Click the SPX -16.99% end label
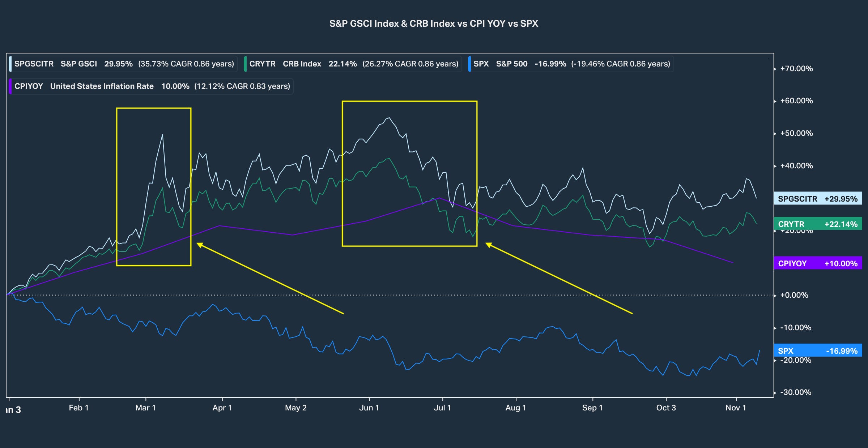 click(817, 351)
